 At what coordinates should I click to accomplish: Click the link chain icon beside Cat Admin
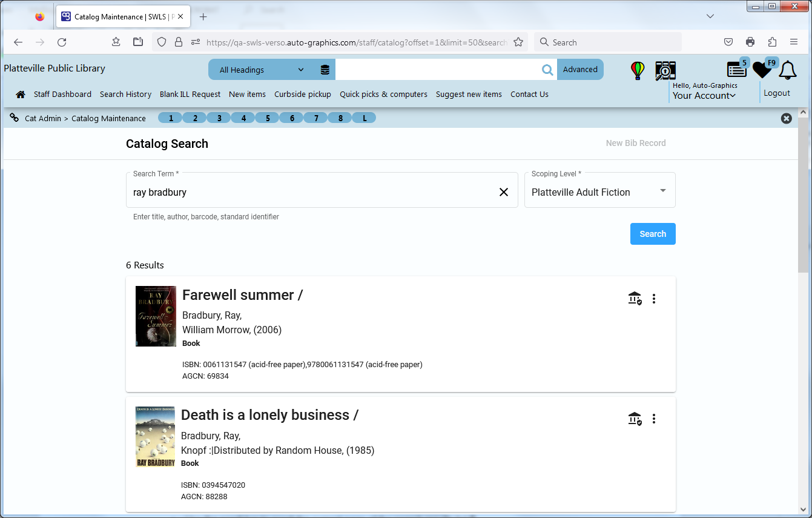coord(15,118)
